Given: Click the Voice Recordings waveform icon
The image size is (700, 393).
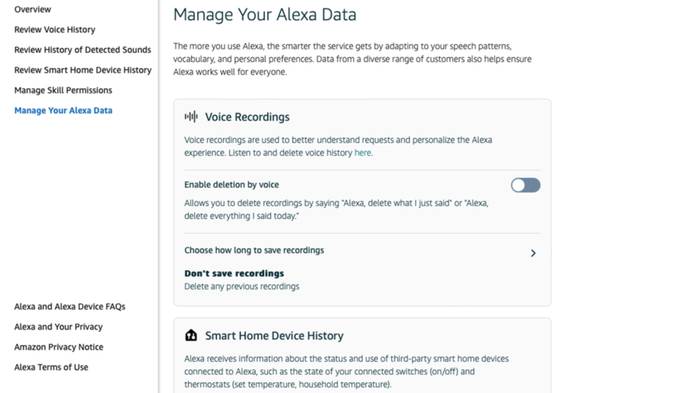Looking at the screenshot, I should tap(191, 117).
